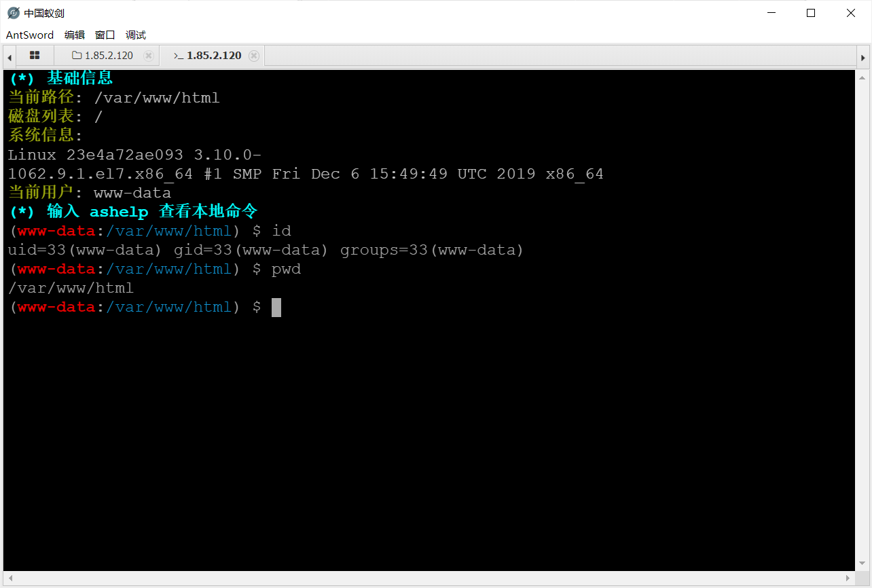The width and height of the screenshot is (872, 588).
Task: Close the file manager tab 1.85.2.120
Action: (149, 56)
